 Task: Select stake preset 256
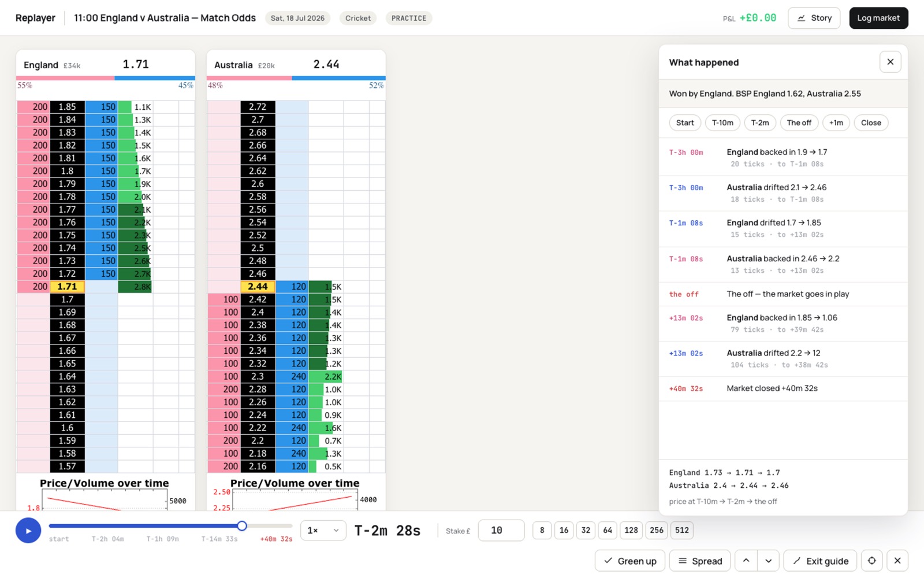point(657,530)
